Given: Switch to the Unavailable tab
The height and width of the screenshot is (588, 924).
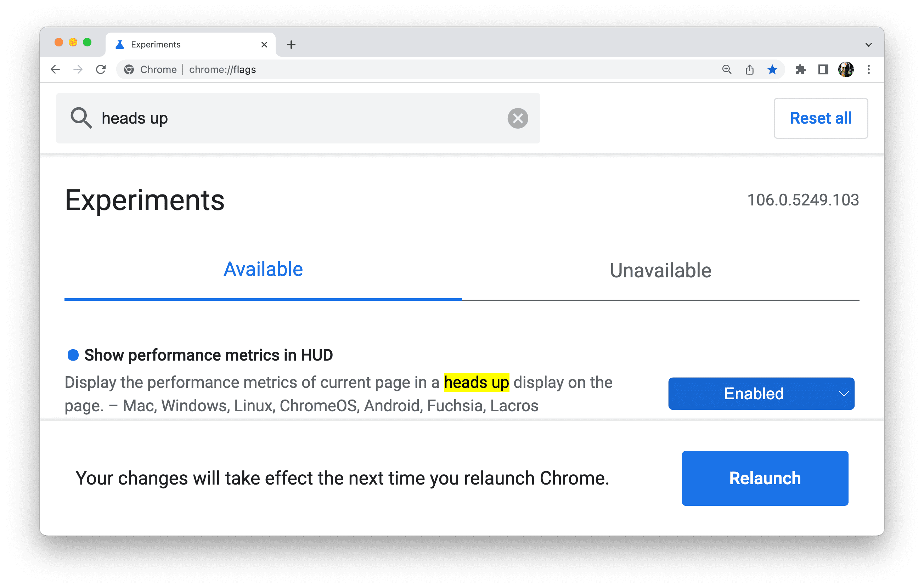Looking at the screenshot, I should click(x=660, y=270).
